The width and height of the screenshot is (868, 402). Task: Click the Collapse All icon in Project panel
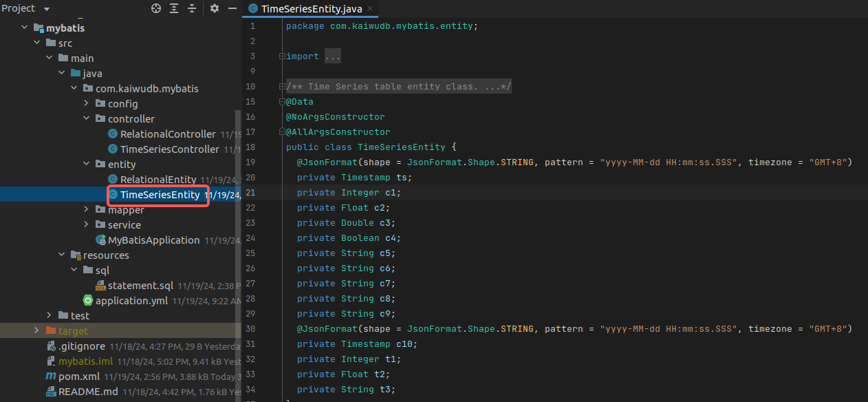coord(192,8)
